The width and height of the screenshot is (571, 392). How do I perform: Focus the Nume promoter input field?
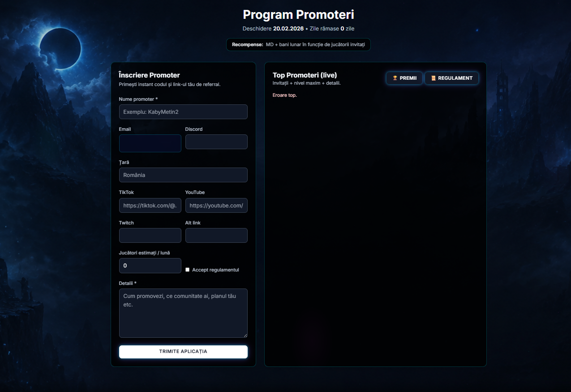[183, 112]
